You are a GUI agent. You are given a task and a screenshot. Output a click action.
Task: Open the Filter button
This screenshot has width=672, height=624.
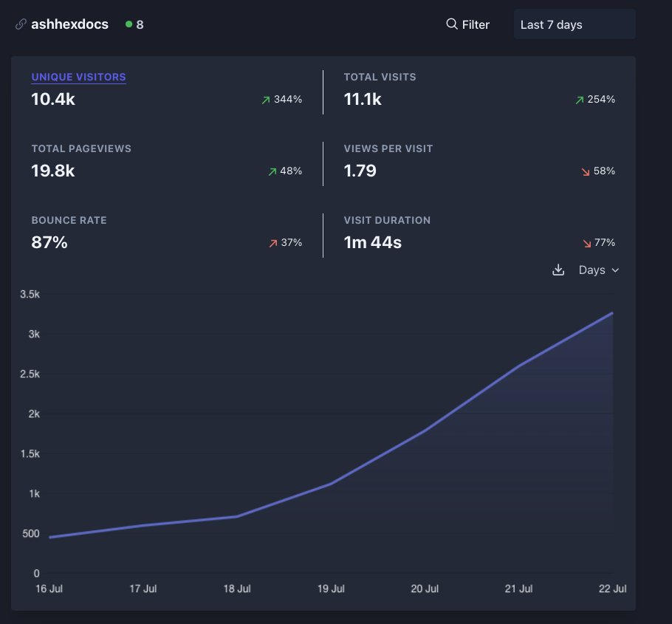[467, 24]
